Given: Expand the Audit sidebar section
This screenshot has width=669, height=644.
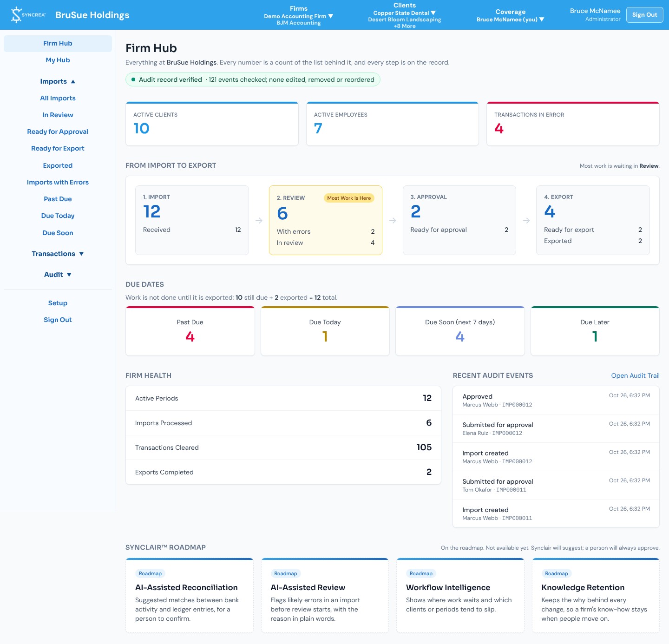Looking at the screenshot, I should tap(58, 275).
